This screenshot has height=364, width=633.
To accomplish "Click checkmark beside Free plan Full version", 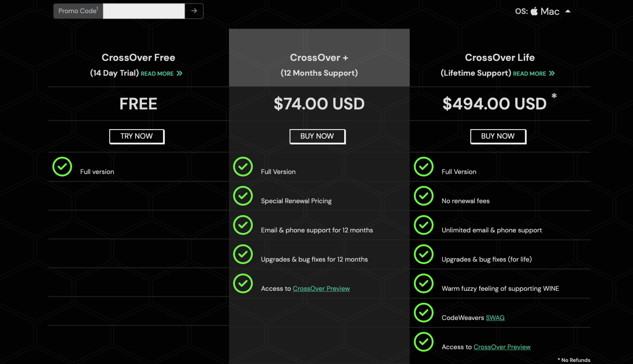I will 62,167.
